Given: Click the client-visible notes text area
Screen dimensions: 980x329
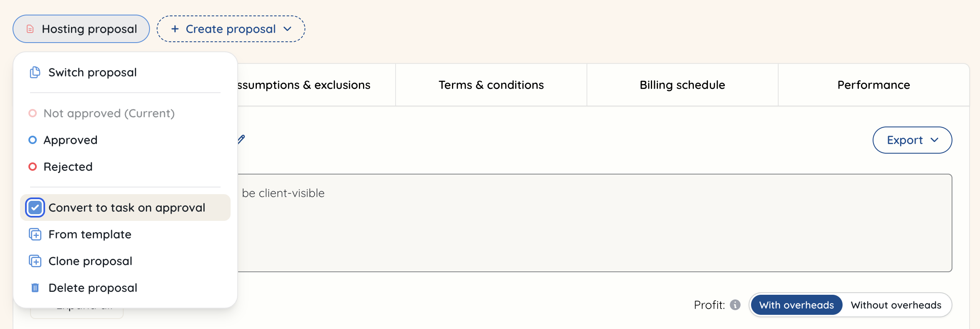Looking at the screenshot, I should [585, 221].
